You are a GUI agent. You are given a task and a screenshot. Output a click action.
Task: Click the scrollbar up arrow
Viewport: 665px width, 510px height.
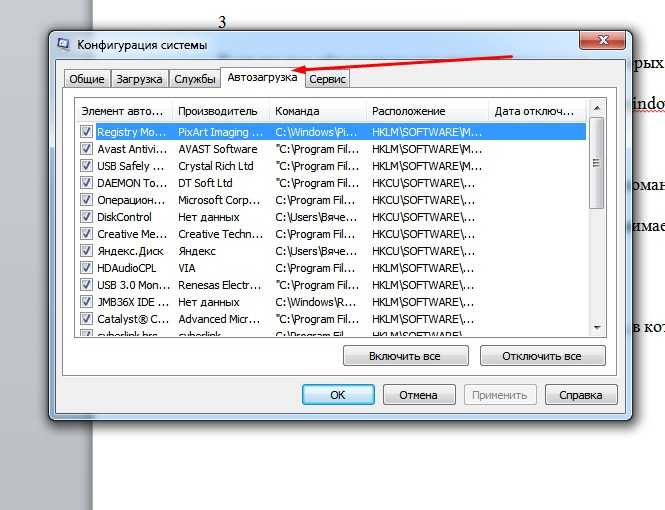point(597,109)
